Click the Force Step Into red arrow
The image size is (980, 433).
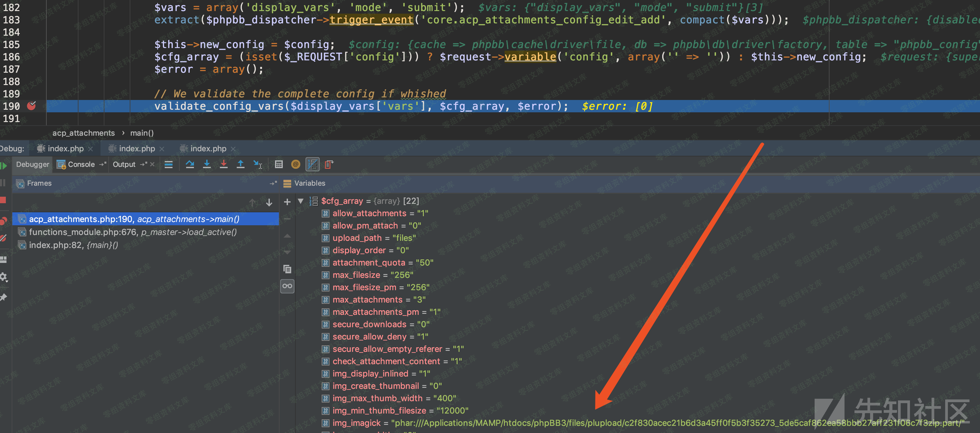224,164
